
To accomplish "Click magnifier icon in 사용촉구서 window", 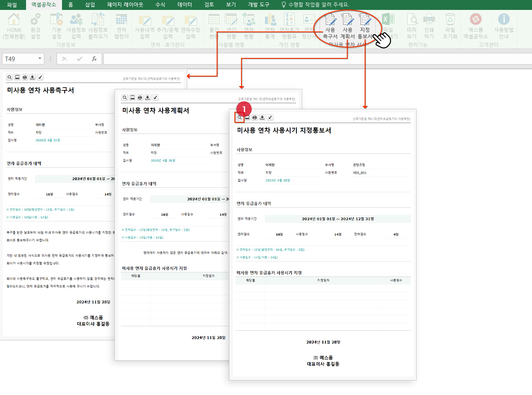I will point(10,77).
